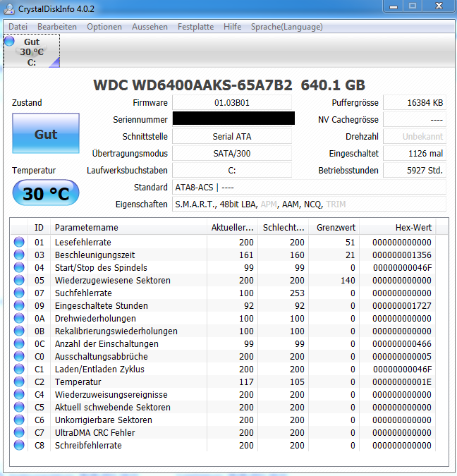Click the status orb for Lesefehlerrate

click(19, 242)
